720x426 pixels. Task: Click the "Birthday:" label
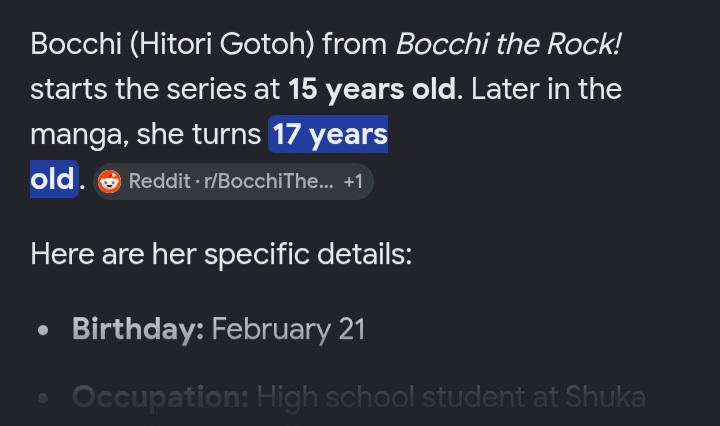point(138,329)
